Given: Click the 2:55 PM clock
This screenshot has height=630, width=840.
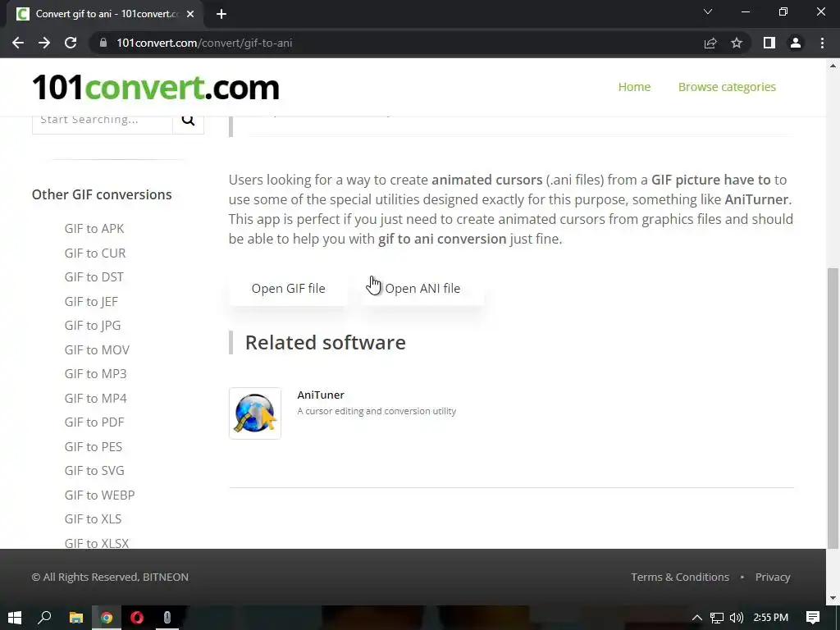Looking at the screenshot, I should click(770, 618).
